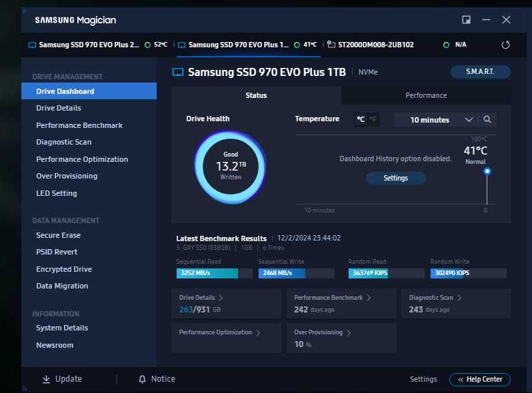
Task: Open the Help Center panel
Action: (480, 379)
